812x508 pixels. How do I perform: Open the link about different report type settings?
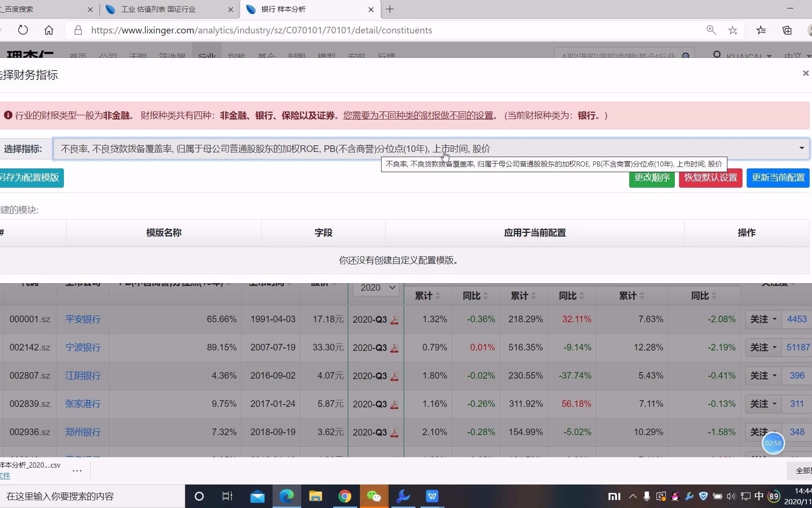(x=418, y=116)
